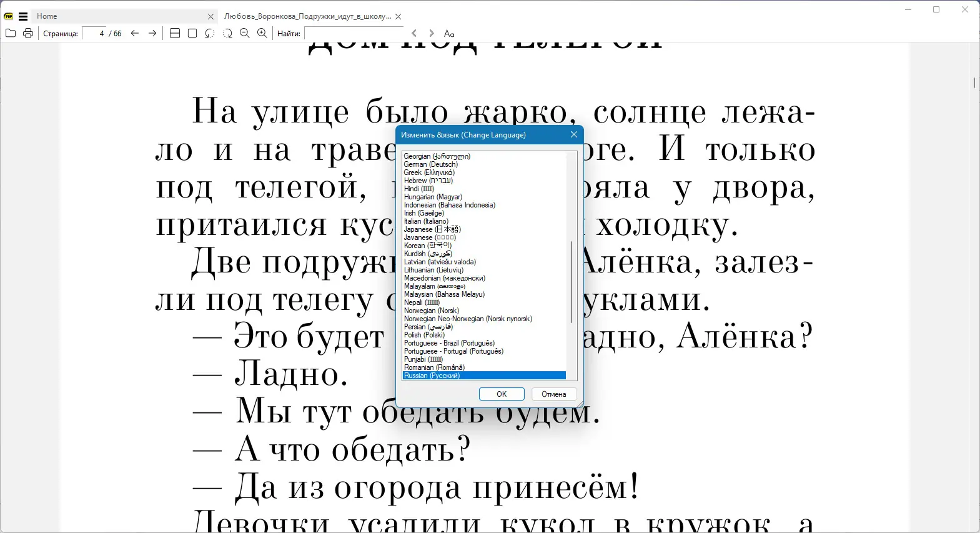
Task: Click the language list scrollbar thumb
Action: (x=572, y=282)
